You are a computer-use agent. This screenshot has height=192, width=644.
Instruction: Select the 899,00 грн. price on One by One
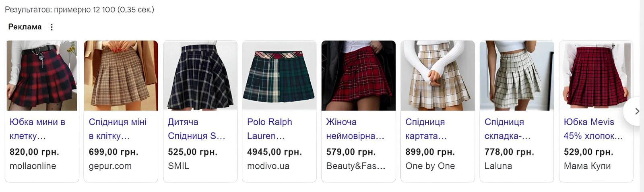click(430, 152)
